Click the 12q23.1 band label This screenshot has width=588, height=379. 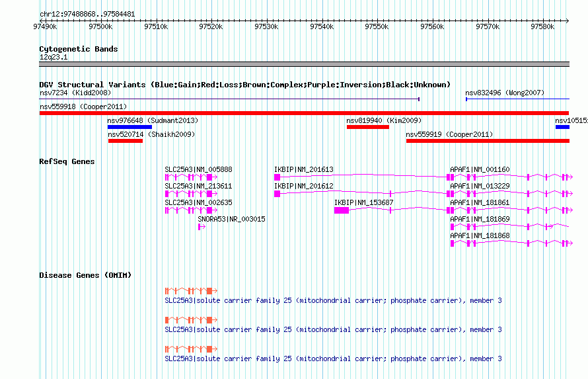pos(54,57)
